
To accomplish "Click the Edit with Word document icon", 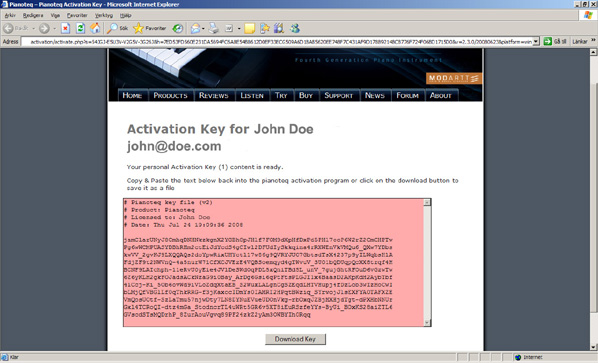I will pos(229,28).
